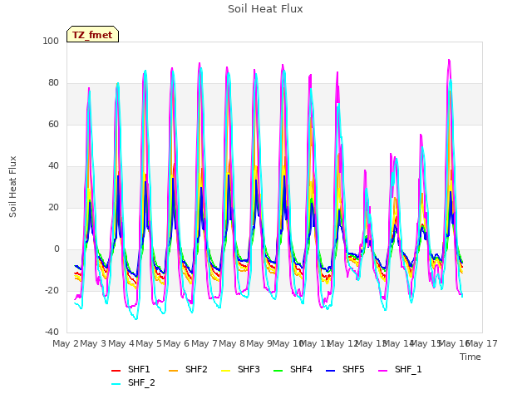
Task: Click the yellow SHF3 legend swatch
Action: pos(226,371)
